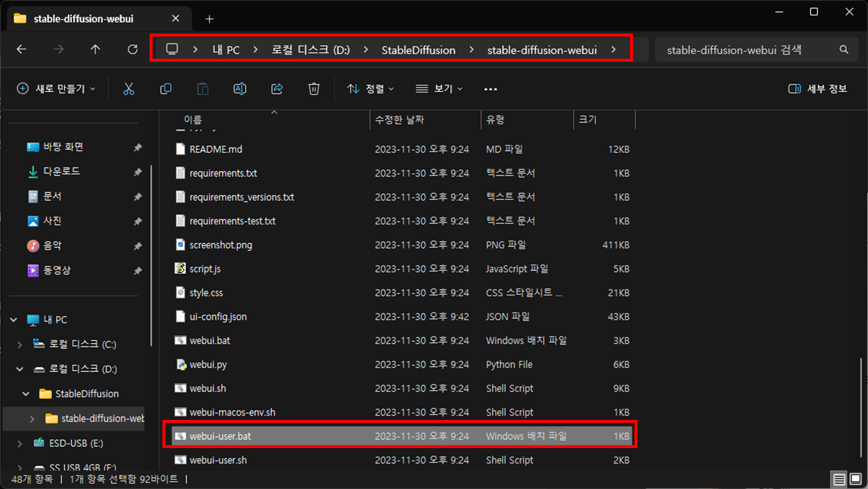868x489 pixels.
Task: Open the See more ellipsis menu
Action: pos(491,89)
